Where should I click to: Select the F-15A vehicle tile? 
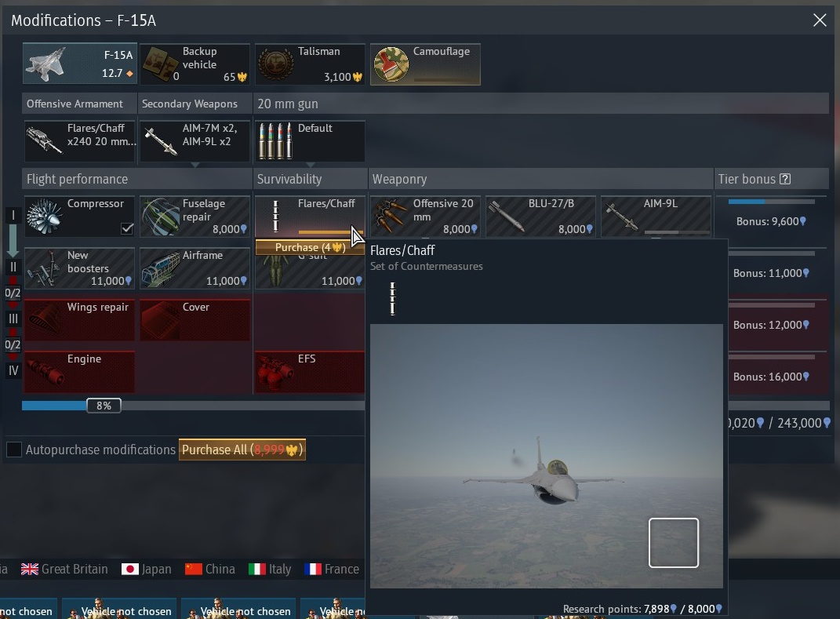tap(80, 64)
